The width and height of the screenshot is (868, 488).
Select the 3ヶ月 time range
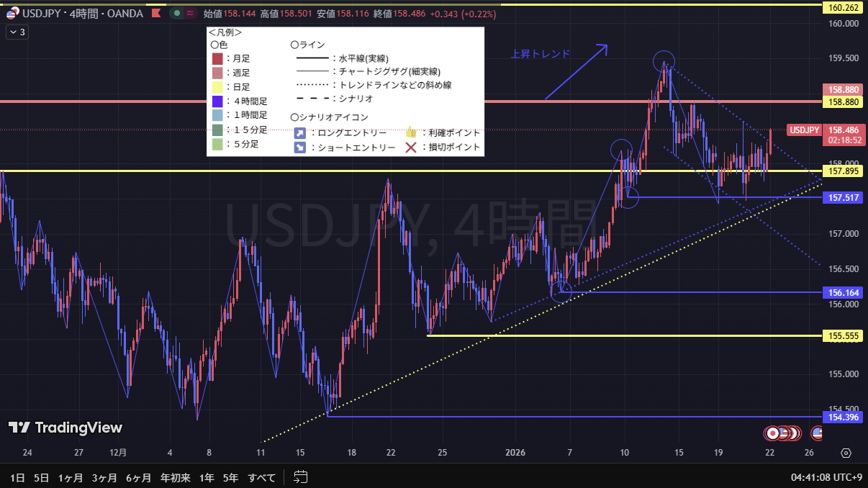104,476
